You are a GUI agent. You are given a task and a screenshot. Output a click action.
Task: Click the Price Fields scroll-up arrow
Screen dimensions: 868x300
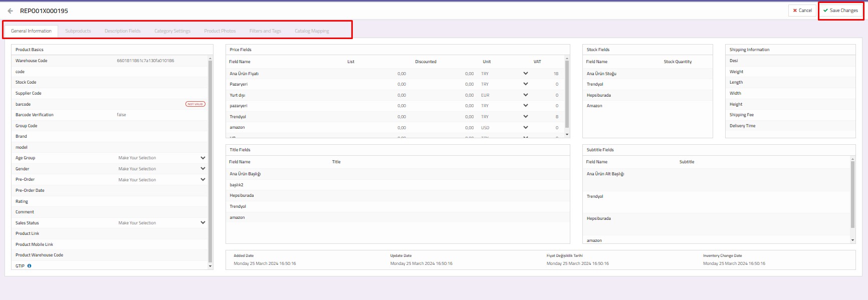tap(567, 59)
